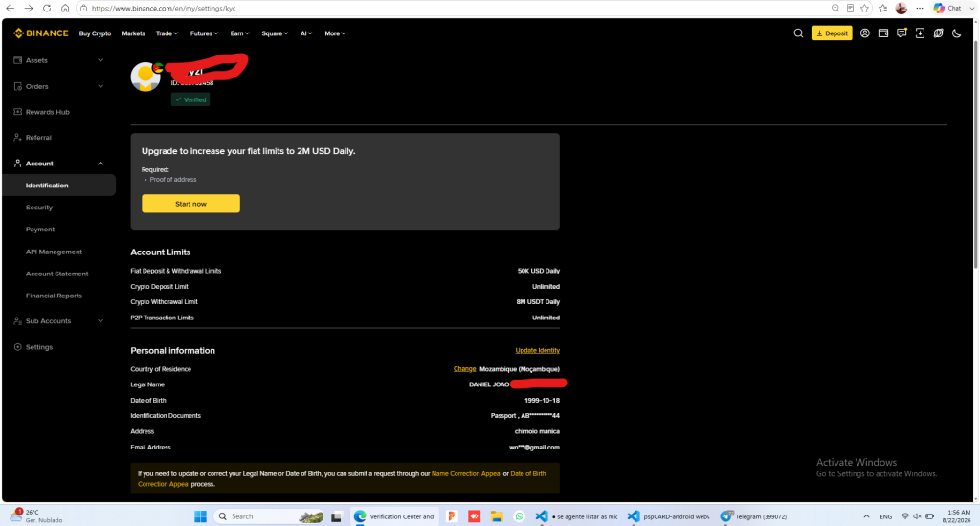Click the browser back arrow
The width and height of the screenshot is (980, 526).
10,8
